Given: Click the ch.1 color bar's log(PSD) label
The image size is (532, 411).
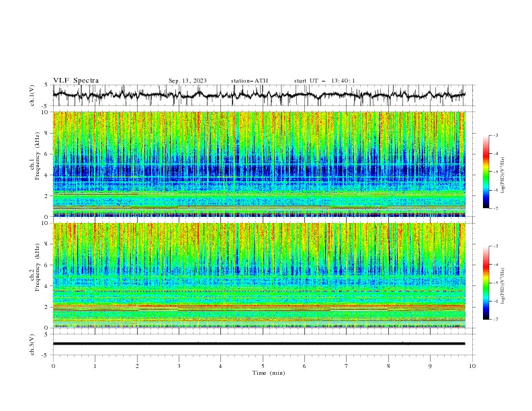Looking at the screenshot, I should (x=503, y=175).
